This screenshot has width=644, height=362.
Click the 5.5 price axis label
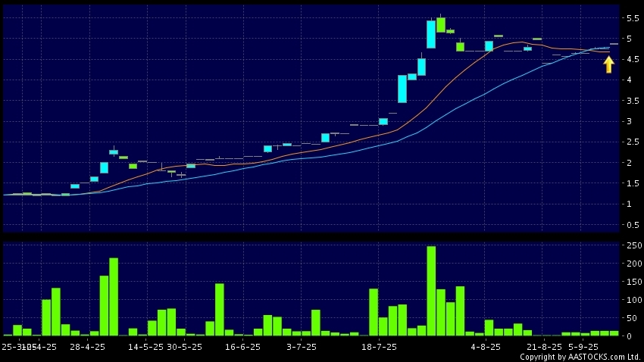[631, 18]
